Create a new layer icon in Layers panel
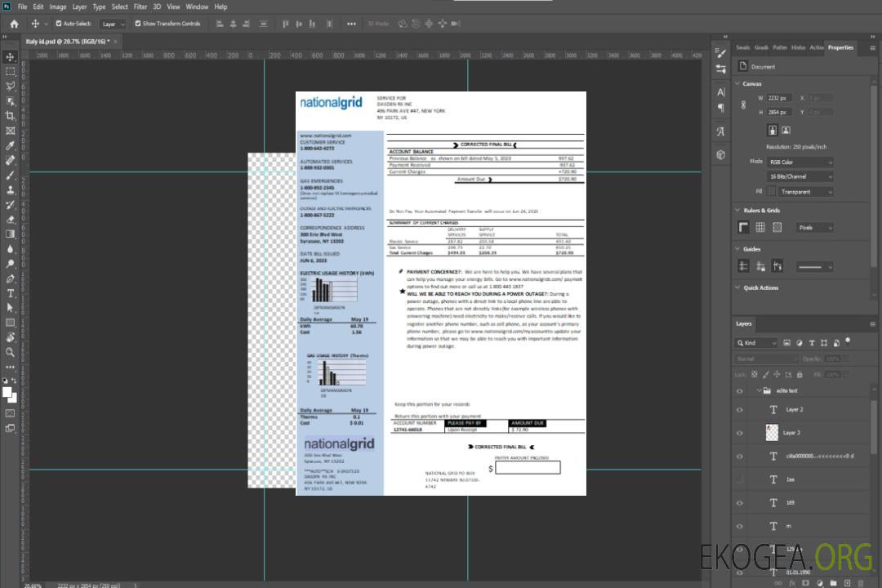882x588 pixels. tap(847, 583)
